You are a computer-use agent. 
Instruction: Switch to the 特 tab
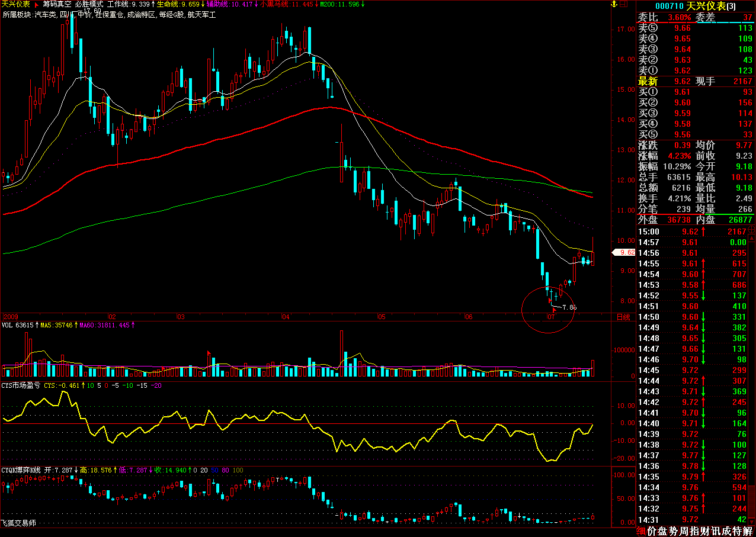pos(737,531)
